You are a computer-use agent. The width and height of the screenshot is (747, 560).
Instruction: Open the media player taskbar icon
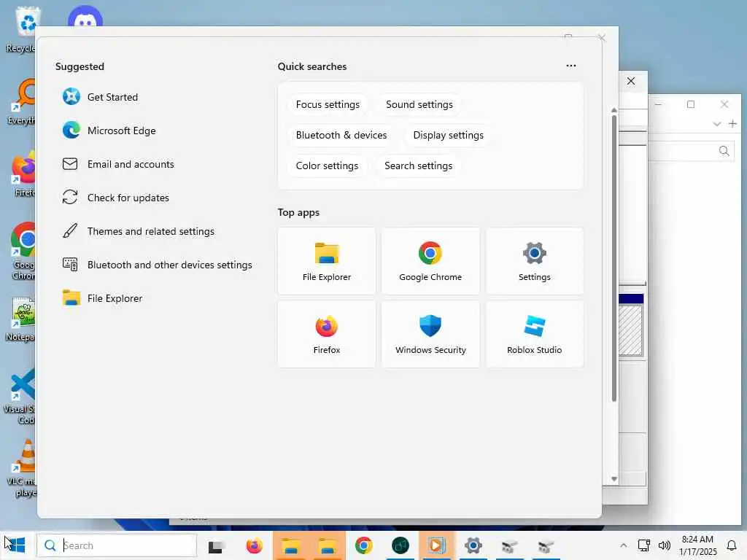click(x=436, y=545)
